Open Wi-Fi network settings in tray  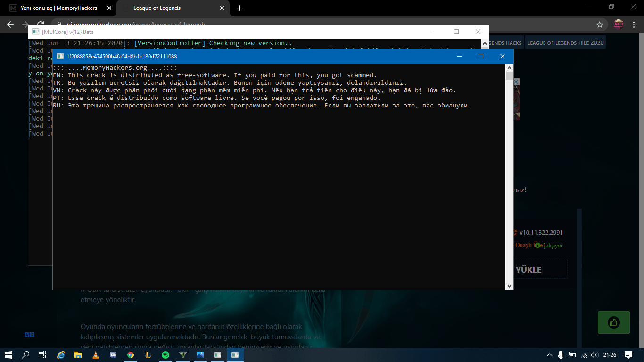pos(584,355)
